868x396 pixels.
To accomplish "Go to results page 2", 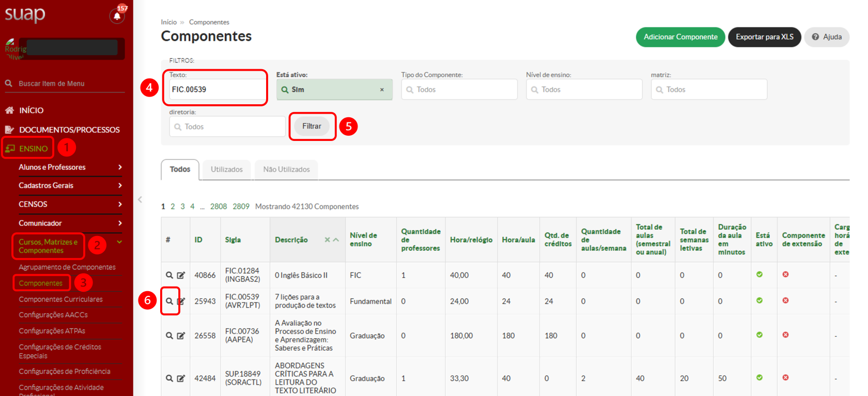I will click(x=173, y=207).
